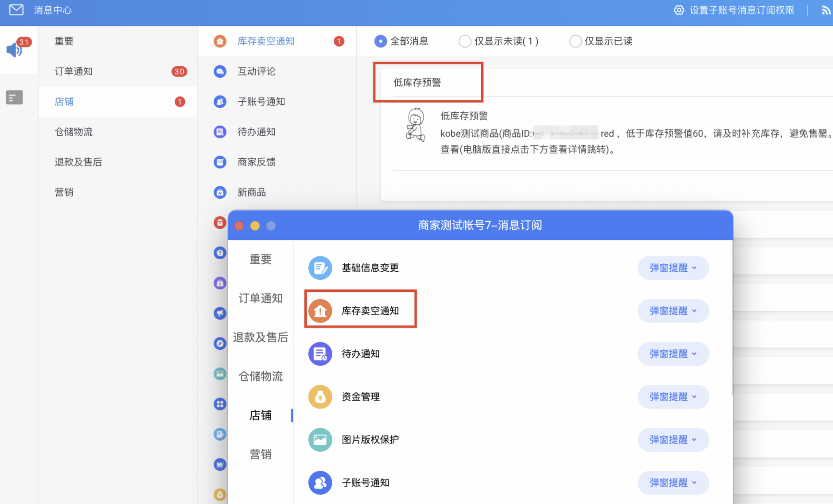The height and width of the screenshot is (504, 833).
Task: Select the 店铺 tab in subscription dialog
Action: 261,415
